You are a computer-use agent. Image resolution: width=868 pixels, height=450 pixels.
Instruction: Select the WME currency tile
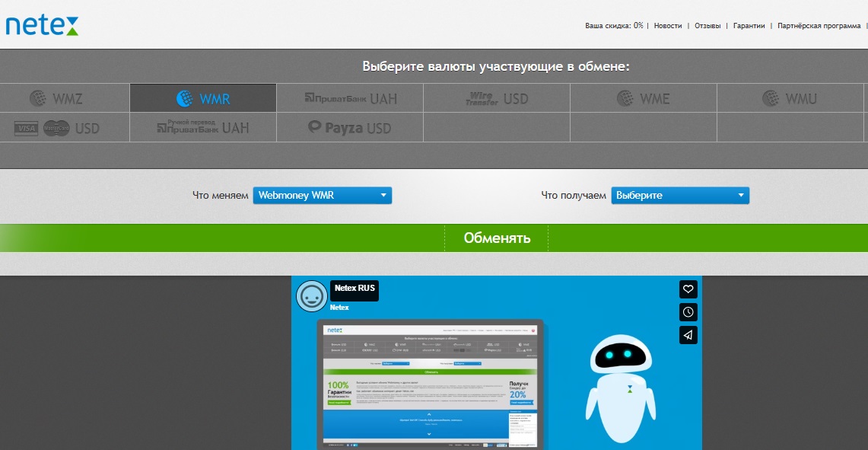pyautogui.click(x=644, y=99)
